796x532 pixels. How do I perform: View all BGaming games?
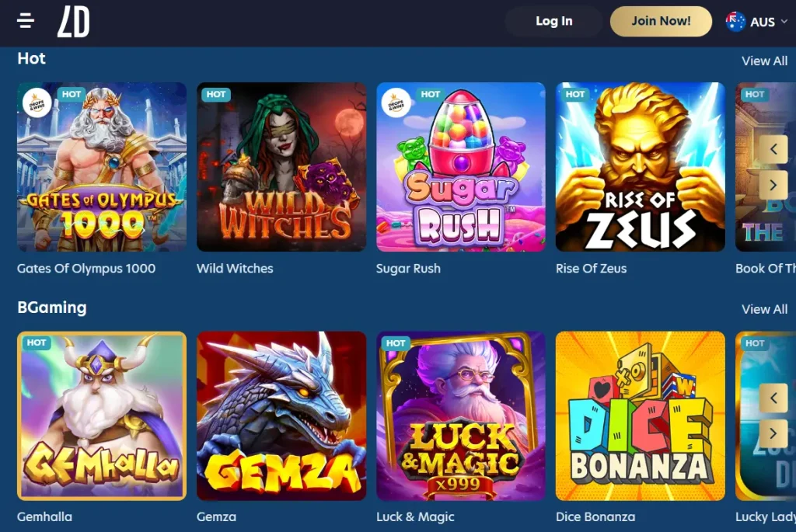[765, 309]
